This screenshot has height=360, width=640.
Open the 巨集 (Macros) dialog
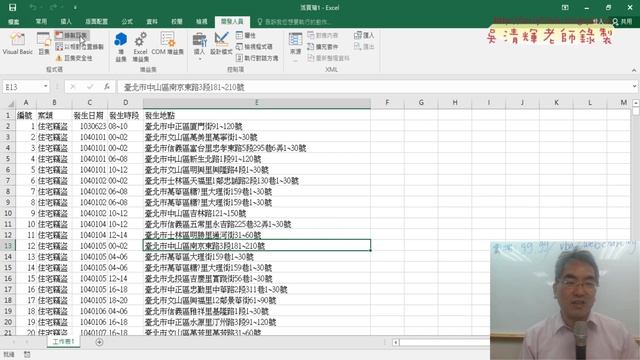[44, 44]
